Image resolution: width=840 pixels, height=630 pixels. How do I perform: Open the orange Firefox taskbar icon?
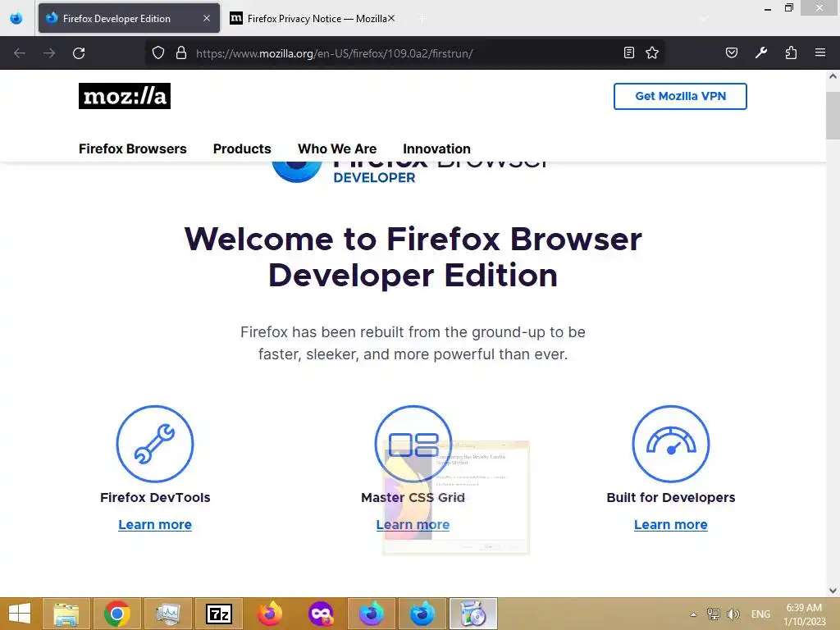(x=270, y=614)
